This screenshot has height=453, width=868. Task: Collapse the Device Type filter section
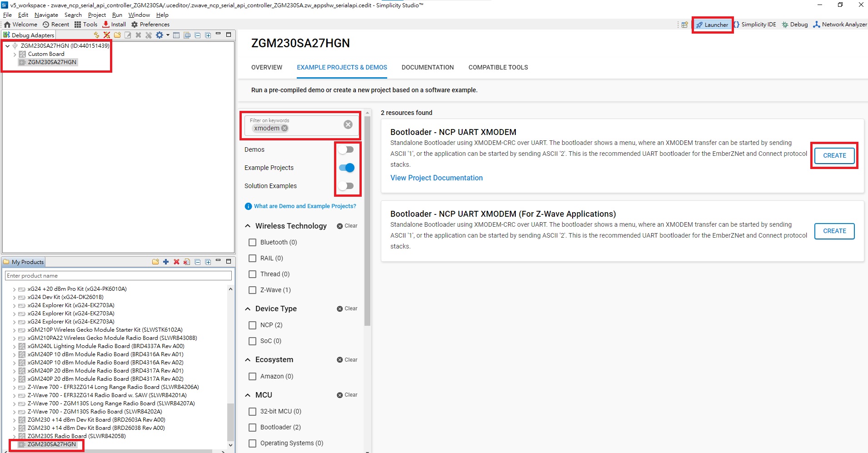(x=248, y=309)
